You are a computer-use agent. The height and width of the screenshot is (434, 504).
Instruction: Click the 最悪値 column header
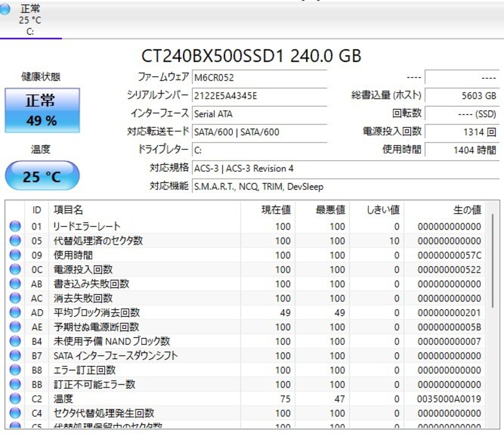[322, 210]
